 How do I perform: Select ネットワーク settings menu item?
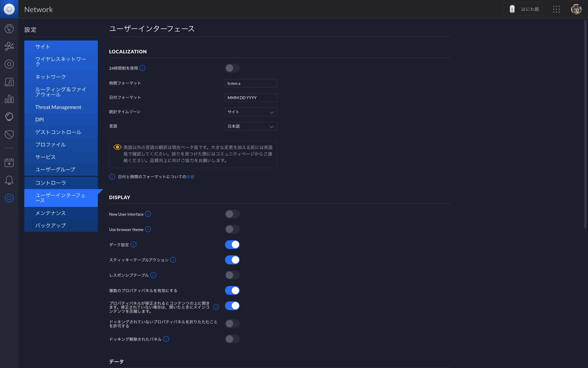click(x=61, y=77)
